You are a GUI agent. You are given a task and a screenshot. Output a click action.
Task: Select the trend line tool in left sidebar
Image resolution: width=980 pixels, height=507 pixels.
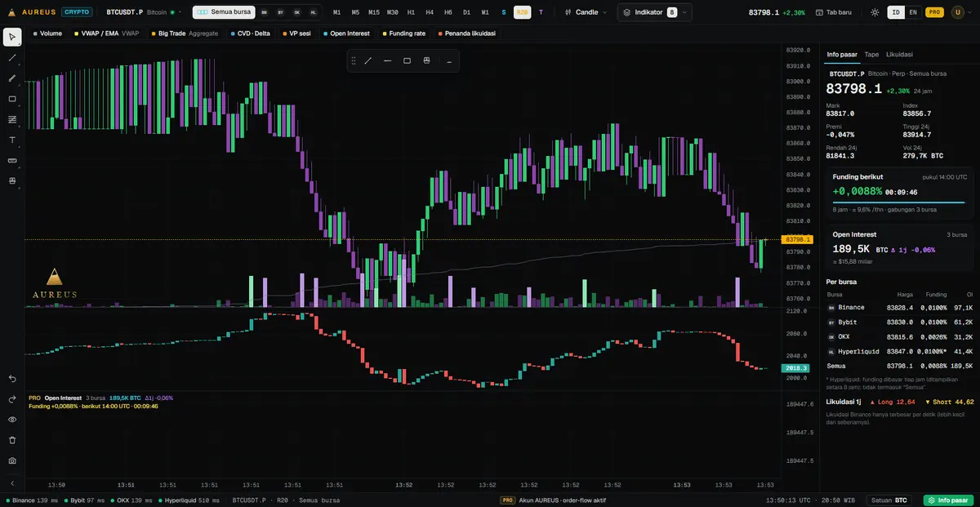[x=12, y=58]
